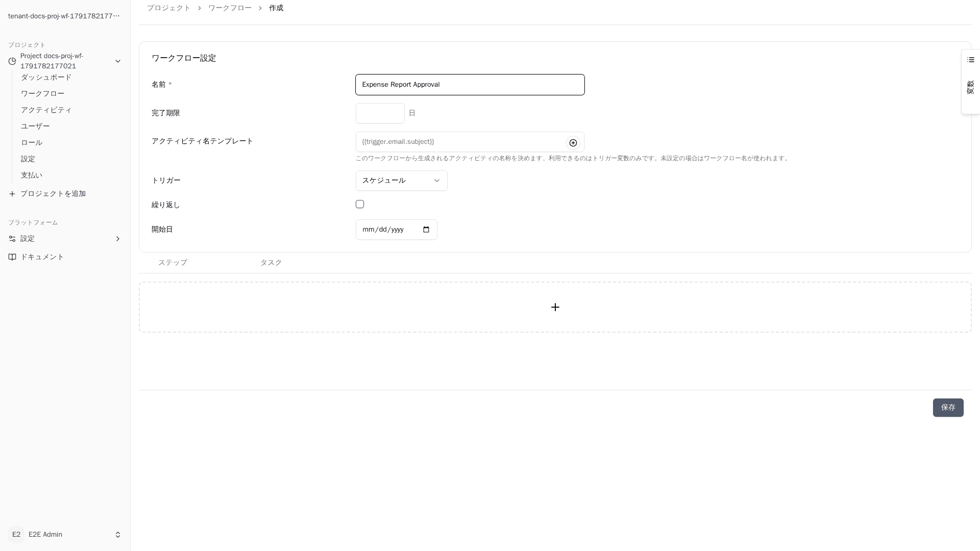The image size is (980, 551).
Task: Open the calendar picker in 開始日 field
Action: click(x=426, y=230)
